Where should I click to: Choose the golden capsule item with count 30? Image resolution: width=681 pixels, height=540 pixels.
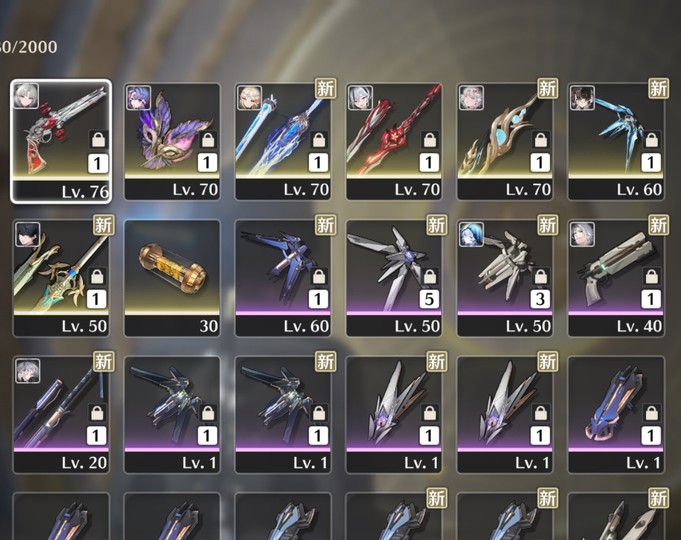pos(172,278)
